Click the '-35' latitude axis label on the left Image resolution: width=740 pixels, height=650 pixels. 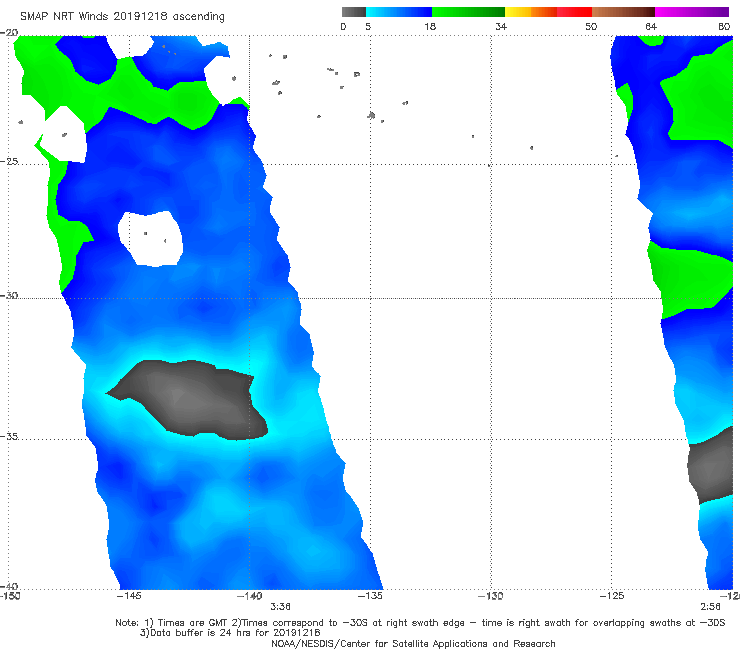click(9, 436)
